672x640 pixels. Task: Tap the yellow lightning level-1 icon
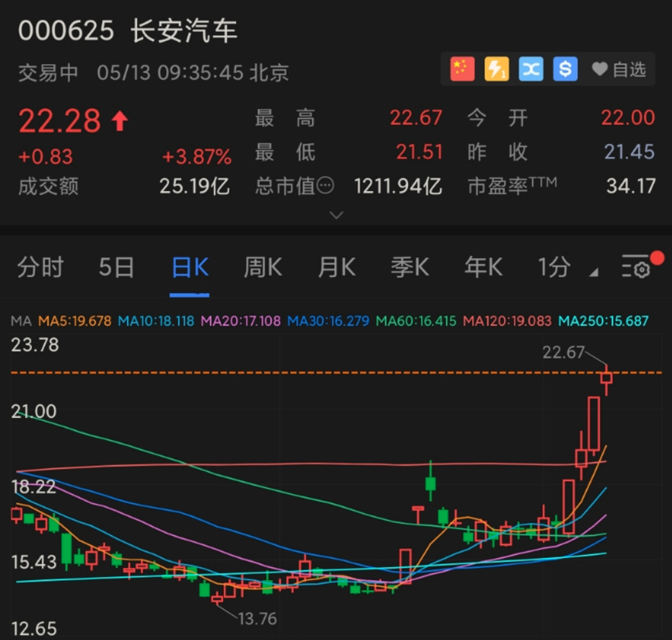(497, 69)
